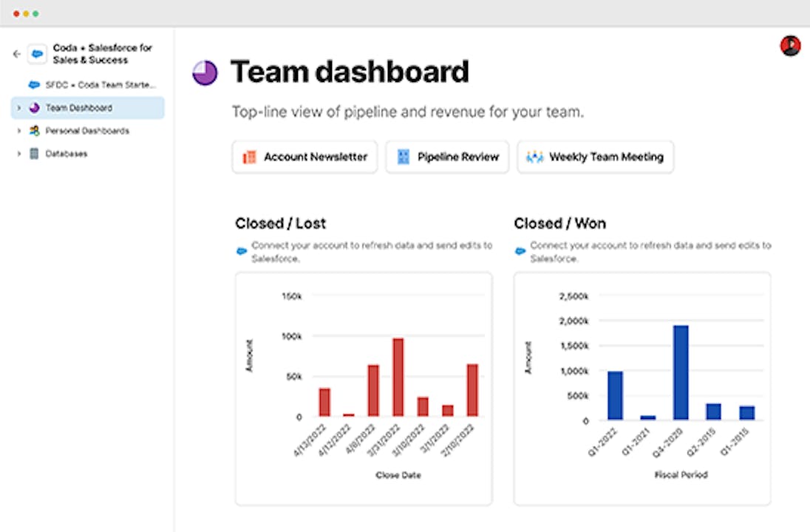Screen dimensions: 810x532
Task: Expand the Personal Dashboards section chevron
Action: [18, 131]
